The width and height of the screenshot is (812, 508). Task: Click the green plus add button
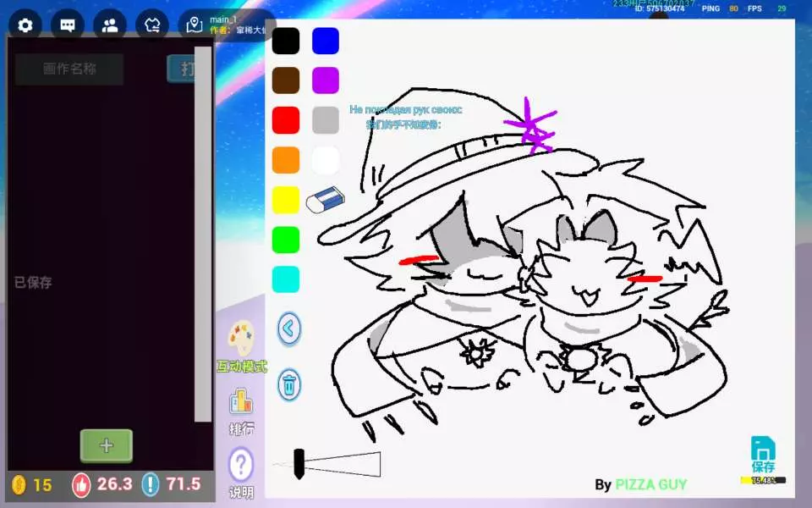107,446
